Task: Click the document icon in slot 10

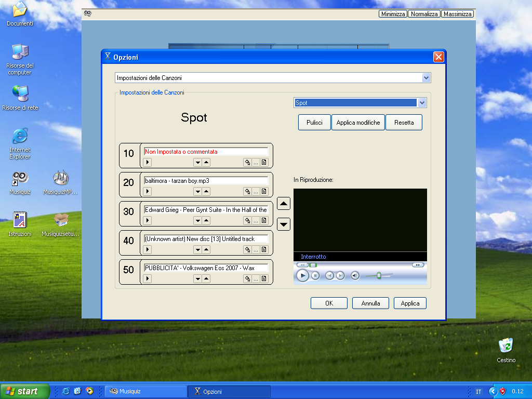Action: pyautogui.click(x=264, y=163)
